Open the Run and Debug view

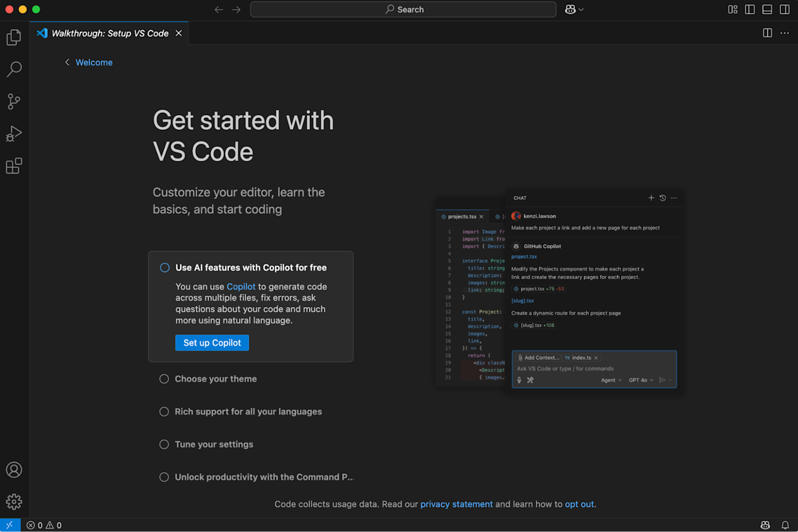click(14, 134)
